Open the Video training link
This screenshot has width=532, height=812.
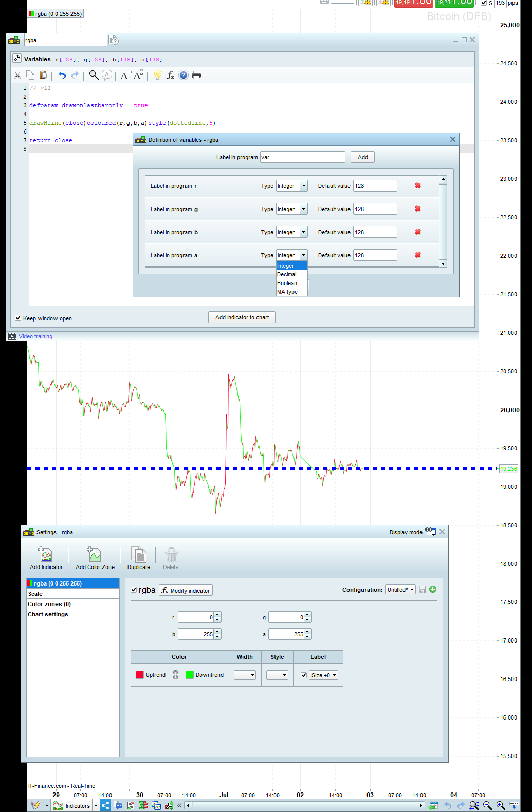coord(35,336)
